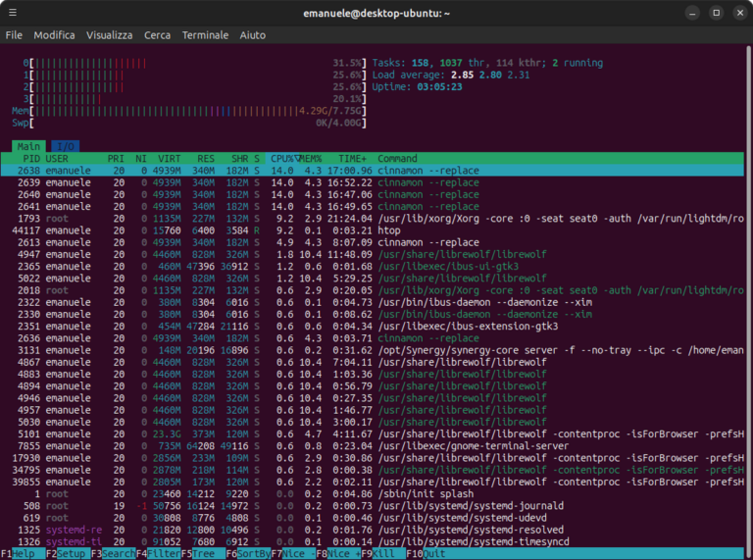The image size is (753, 560).
Task: Select systemd-timesyncd row PID 1326
Action: click(x=373, y=541)
